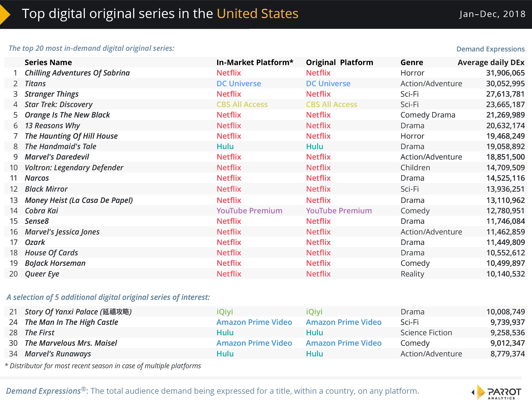Click CBS All Access under Original Platform
Screen dimensions: 532x405
click(x=331, y=104)
